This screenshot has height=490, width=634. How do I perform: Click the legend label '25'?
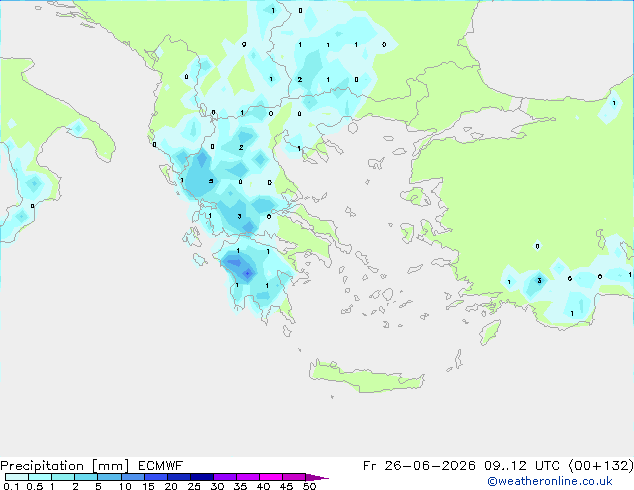[194, 486]
